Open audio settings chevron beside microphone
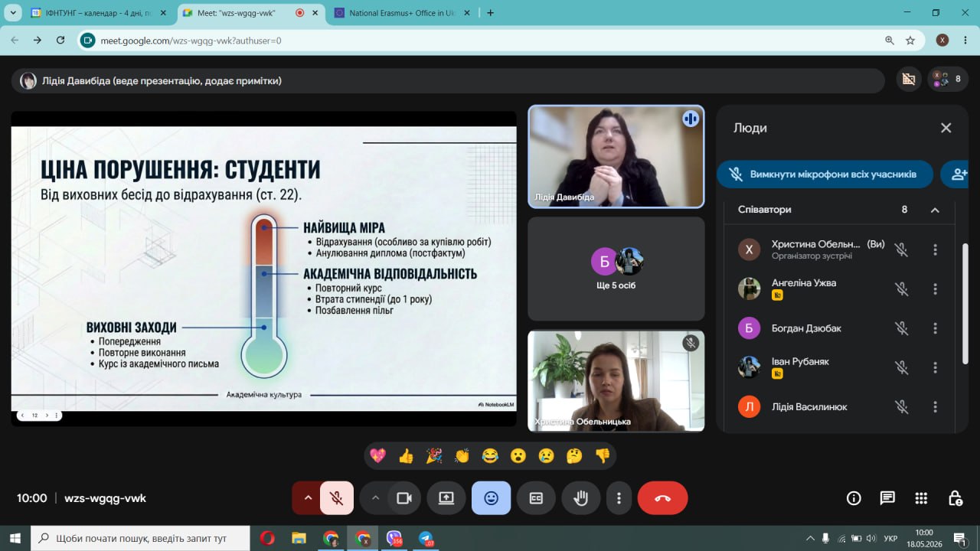The image size is (980, 551). 307,498
